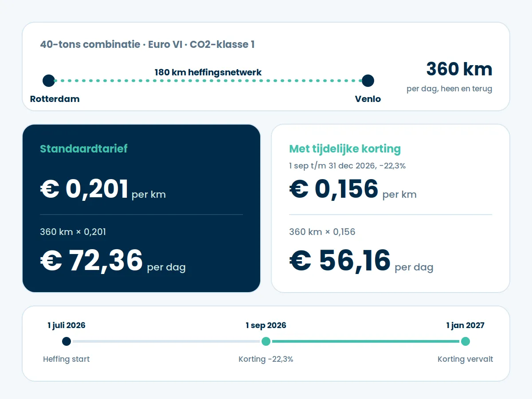Viewport: 532px width, 399px height.
Task: Click the "1 jan 2027" date label
Action: pyautogui.click(x=465, y=325)
